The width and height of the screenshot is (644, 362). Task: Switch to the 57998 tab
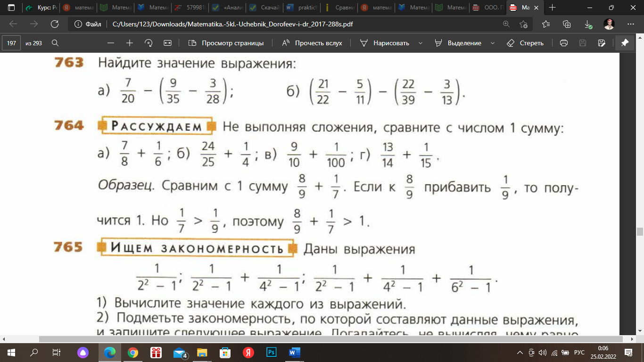coord(190,8)
